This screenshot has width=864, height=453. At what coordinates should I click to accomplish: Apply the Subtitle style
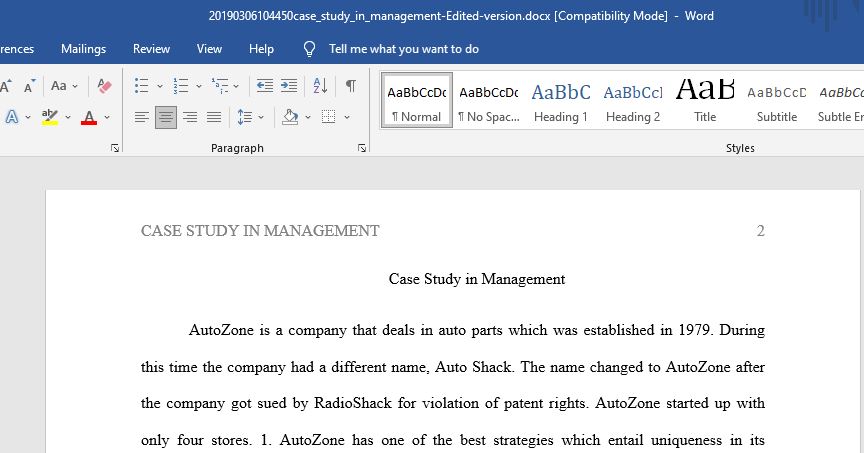click(x=777, y=100)
